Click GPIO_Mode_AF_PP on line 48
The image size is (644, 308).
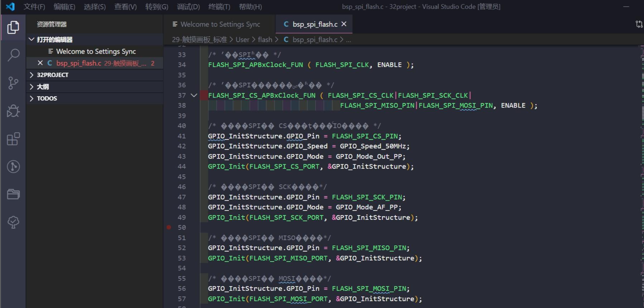pyautogui.click(x=367, y=207)
